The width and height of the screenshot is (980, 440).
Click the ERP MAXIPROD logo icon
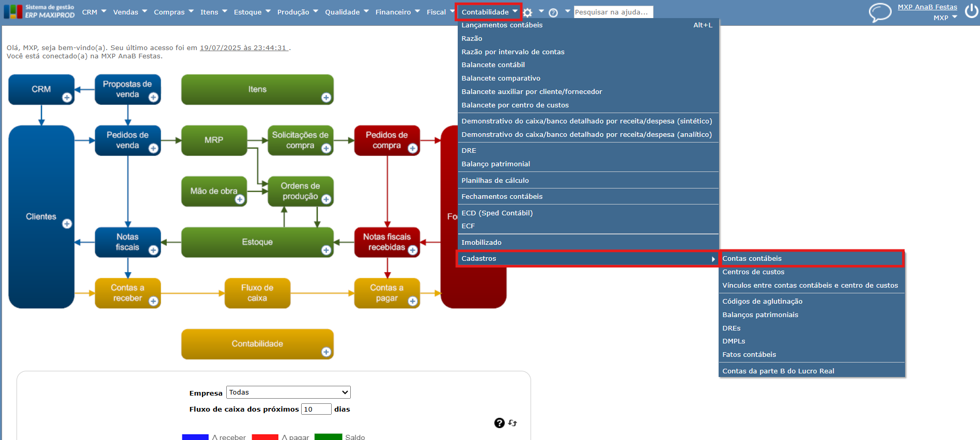pos(13,11)
